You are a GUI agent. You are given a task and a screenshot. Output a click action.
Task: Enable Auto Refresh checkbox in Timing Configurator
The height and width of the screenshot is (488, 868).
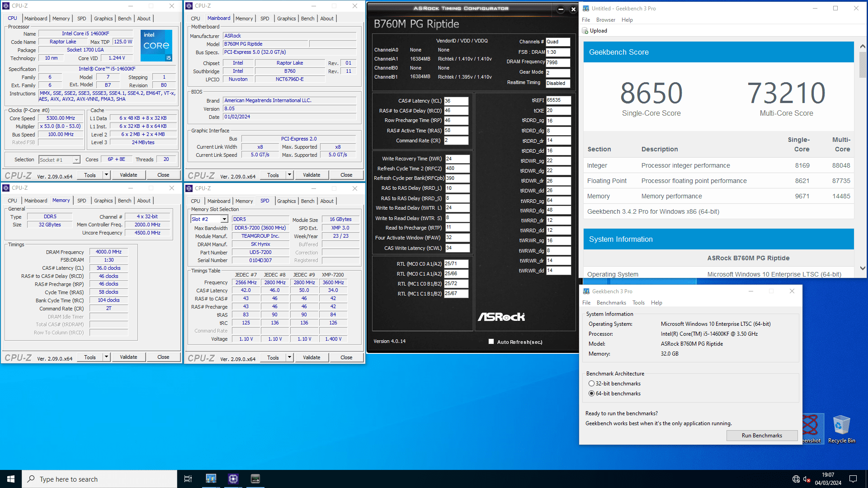coord(491,342)
